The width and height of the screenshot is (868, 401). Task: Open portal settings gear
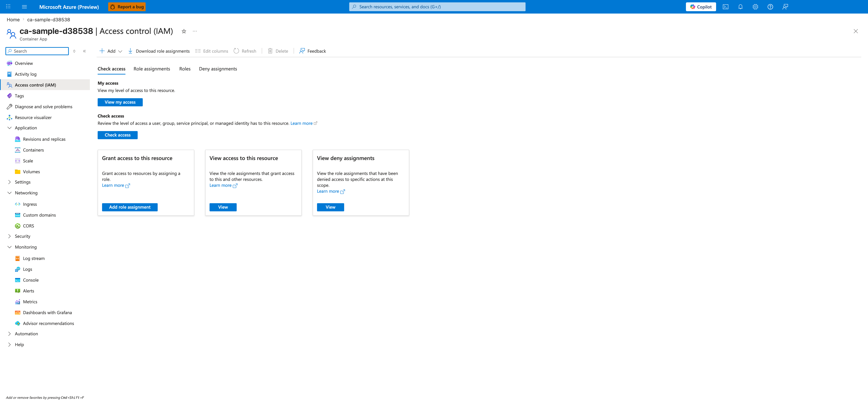tap(755, 7)
